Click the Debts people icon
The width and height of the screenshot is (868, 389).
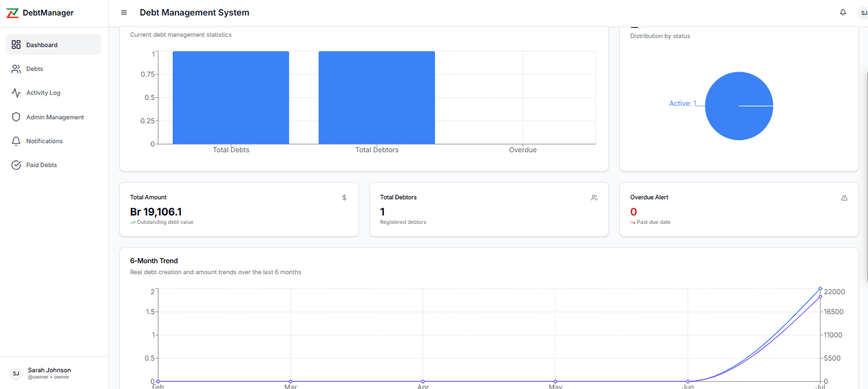coord(16,68)
